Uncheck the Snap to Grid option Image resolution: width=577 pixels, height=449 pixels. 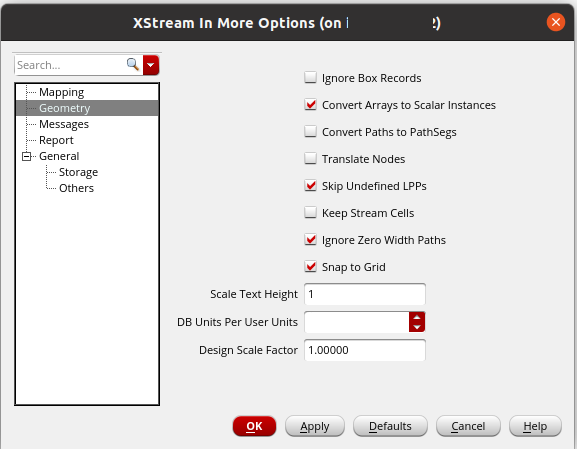(311, 266)
